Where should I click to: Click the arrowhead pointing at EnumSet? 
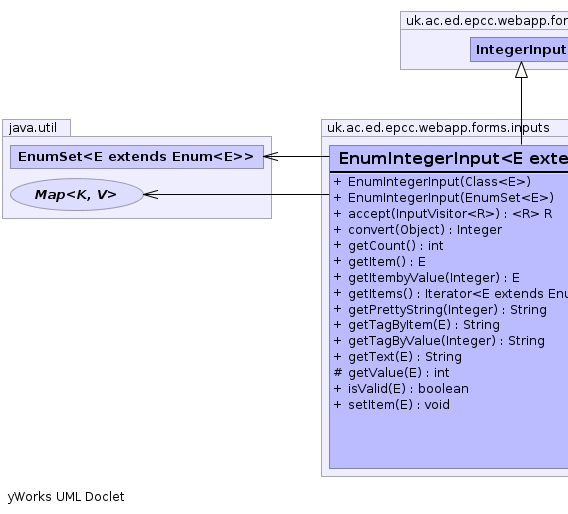pyautogui.click(x=271, y=156)
